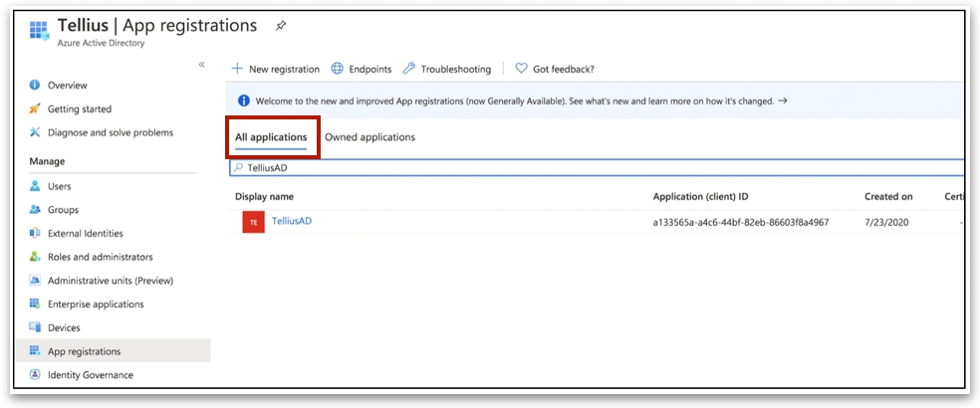Switch to the Owned applications tab
This screenshot has width=980, height=408.
click(369, 137)
